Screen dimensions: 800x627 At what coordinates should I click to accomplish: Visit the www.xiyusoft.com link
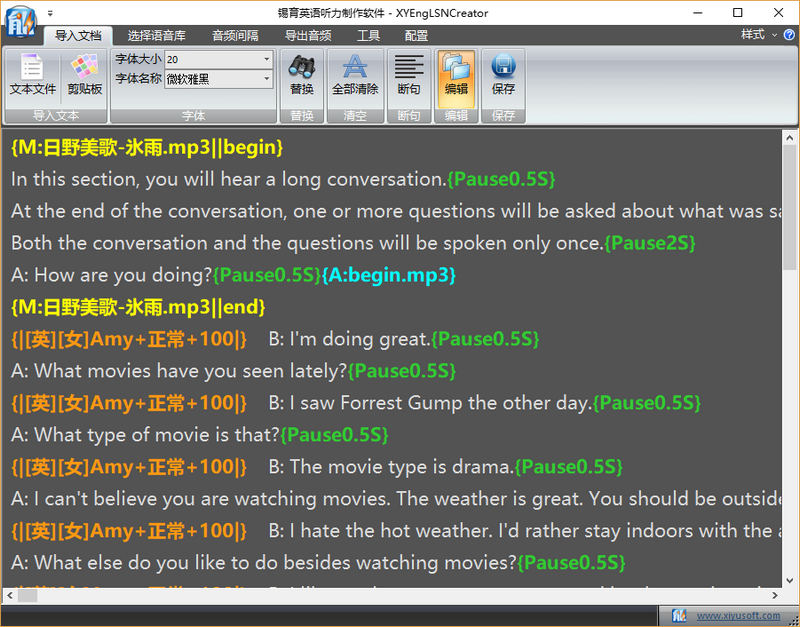pos(738,616)
